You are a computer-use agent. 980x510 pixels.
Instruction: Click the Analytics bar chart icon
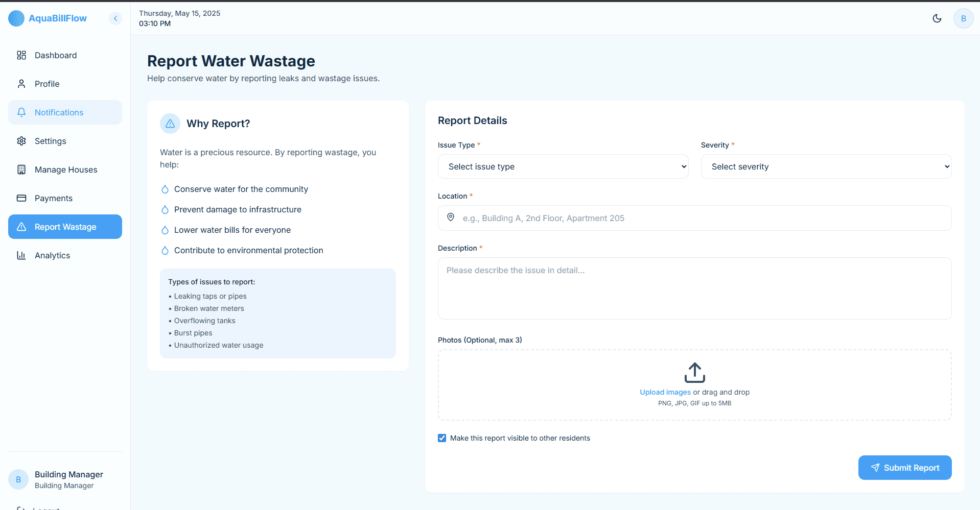(21, 255)
